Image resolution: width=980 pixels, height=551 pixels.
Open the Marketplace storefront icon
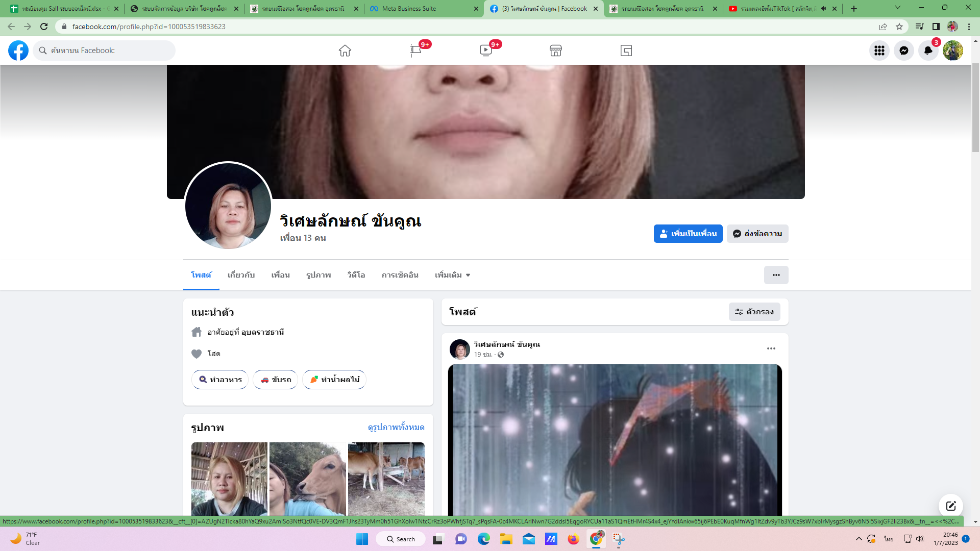coord(556,51)
